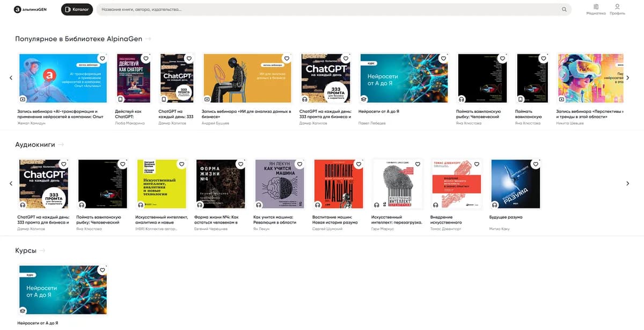Viewport: 644px width, 330px height.
Task: Open Медиатека library icon
Action: [596, 9]
